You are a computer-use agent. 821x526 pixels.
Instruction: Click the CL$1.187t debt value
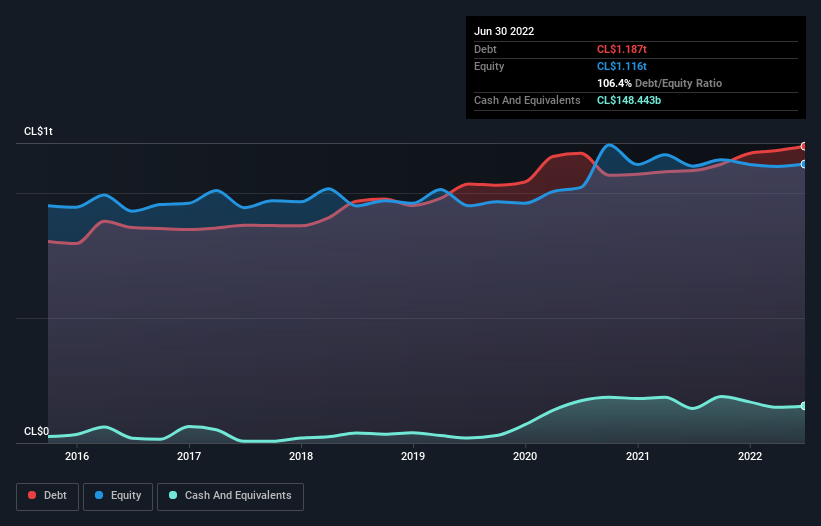[622, 49]
